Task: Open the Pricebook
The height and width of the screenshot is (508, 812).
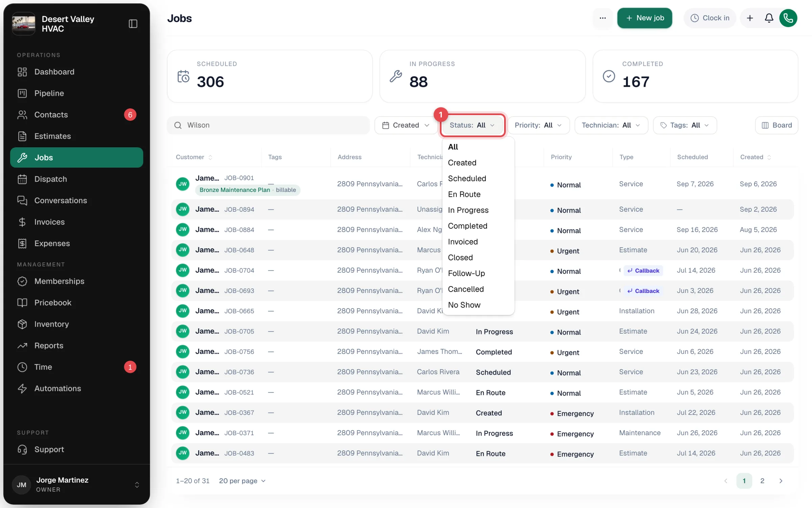Action: [x=76, y=303]
